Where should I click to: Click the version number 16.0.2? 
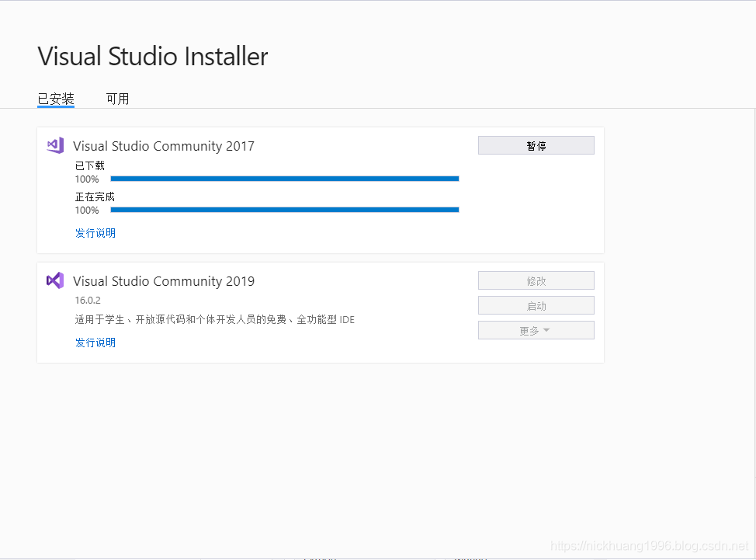tap(88, 300)
